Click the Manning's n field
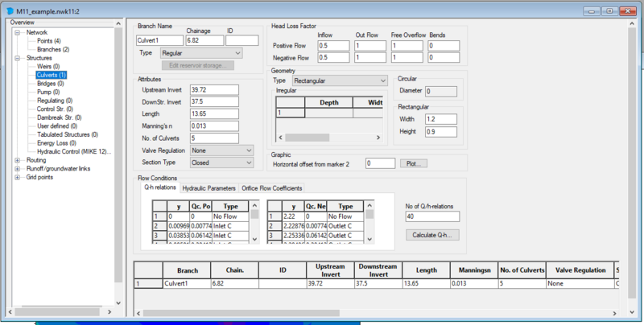 pyautogui.click(x=214, y=126)
